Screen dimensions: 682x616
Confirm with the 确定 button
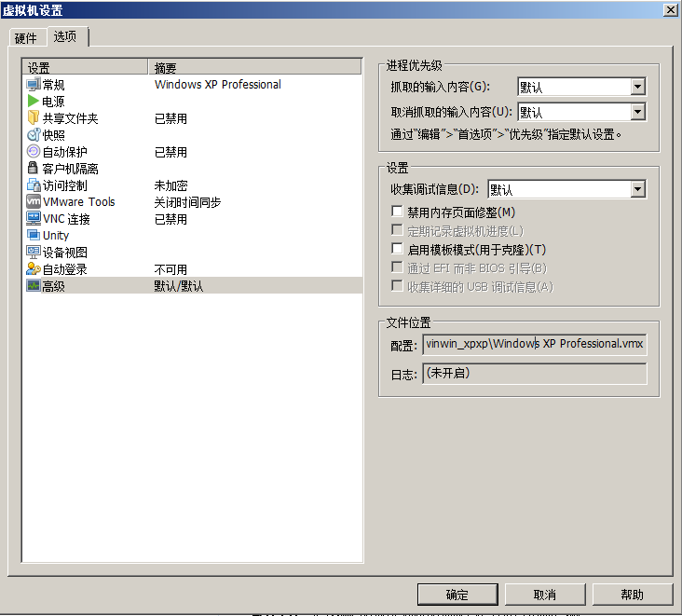[x=457, y=595]
